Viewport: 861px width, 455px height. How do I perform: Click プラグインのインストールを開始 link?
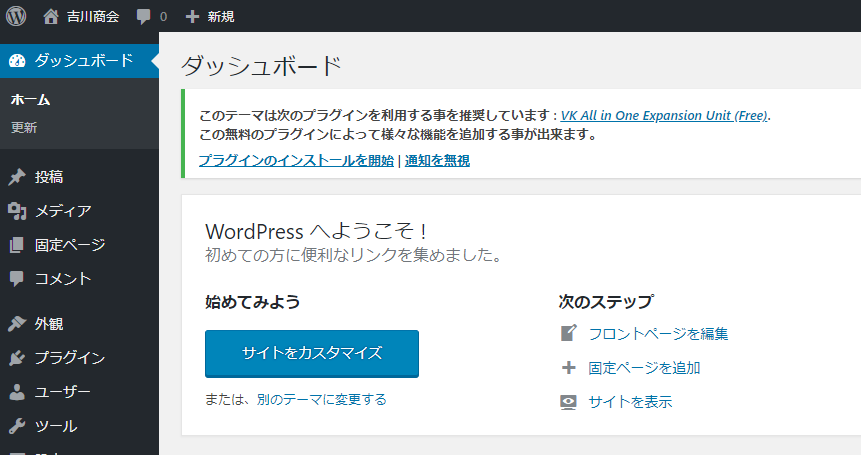pos(296,160)
